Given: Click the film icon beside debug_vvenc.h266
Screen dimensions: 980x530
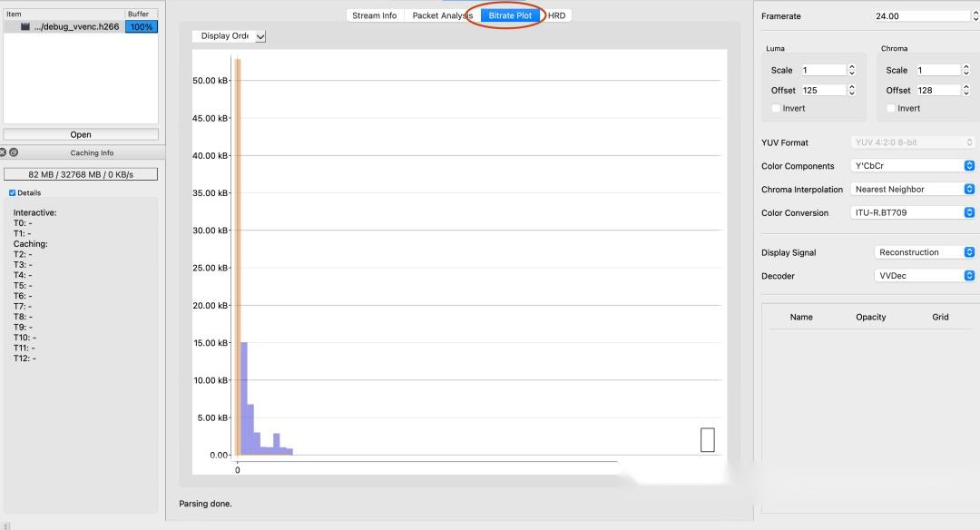Looking at the screenshot, I should 25,27.
